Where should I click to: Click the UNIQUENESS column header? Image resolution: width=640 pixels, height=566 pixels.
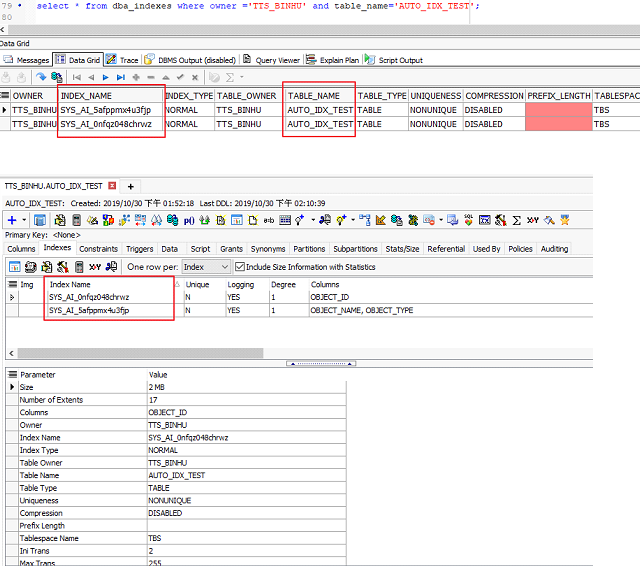(x=436, y=96)
